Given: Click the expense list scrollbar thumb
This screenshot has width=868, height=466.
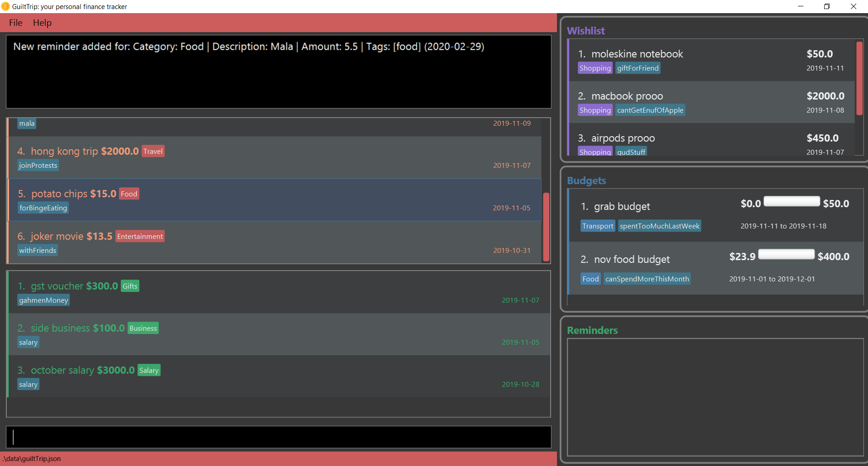Looking at the screenshot, I should coord(546,227).
